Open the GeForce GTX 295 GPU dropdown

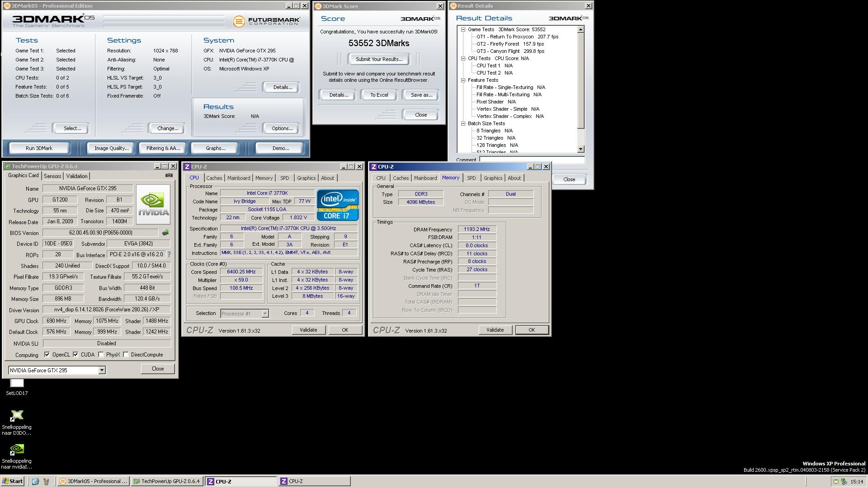point(102,371)
